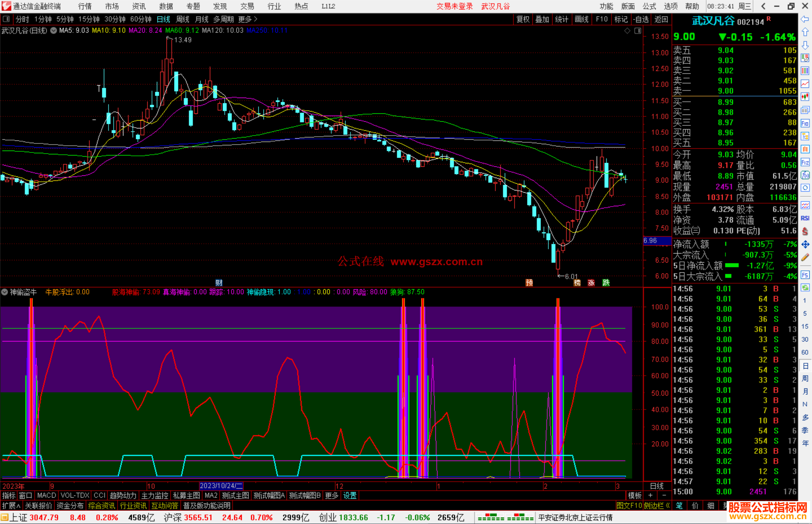
Task: Expand the 更多 period options arrow
Action: 256,19
